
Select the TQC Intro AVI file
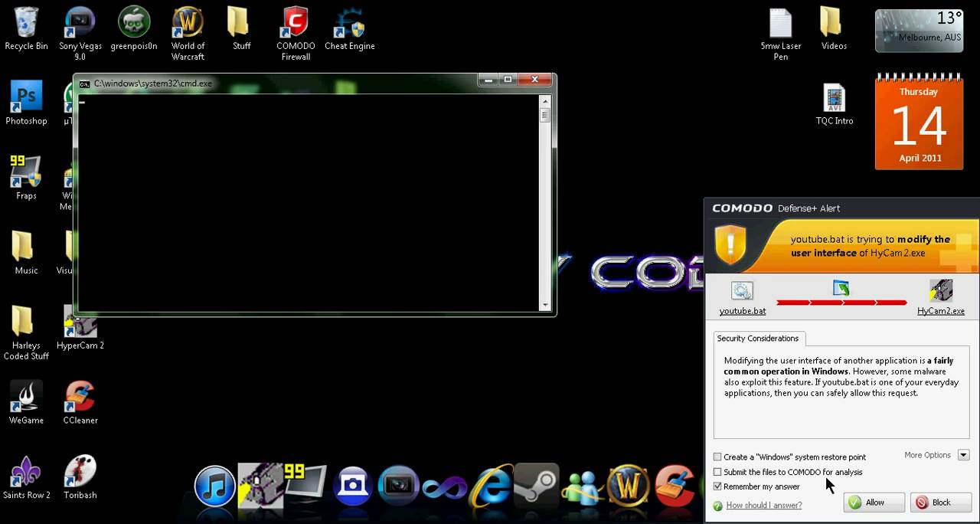pyautogui.click(x=834, y=103)
